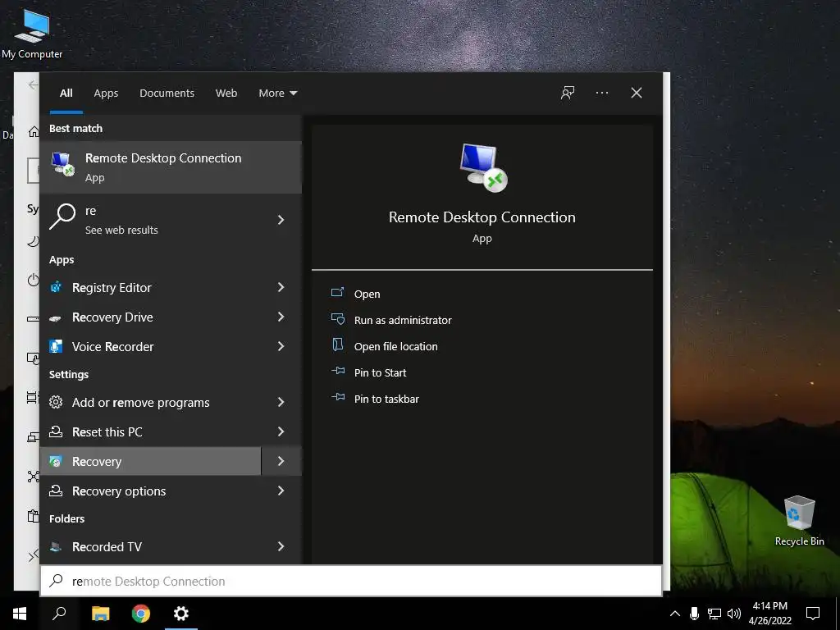Switch to the Documents search tab
The width and height of the screenshot is (840, 630).
click(167, 94)
